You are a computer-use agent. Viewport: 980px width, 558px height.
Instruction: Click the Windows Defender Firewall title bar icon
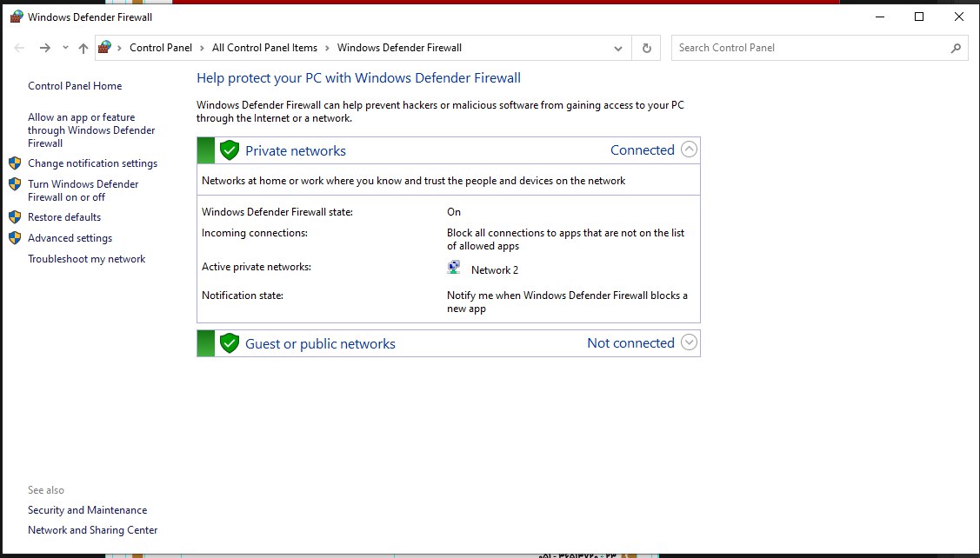17,17
